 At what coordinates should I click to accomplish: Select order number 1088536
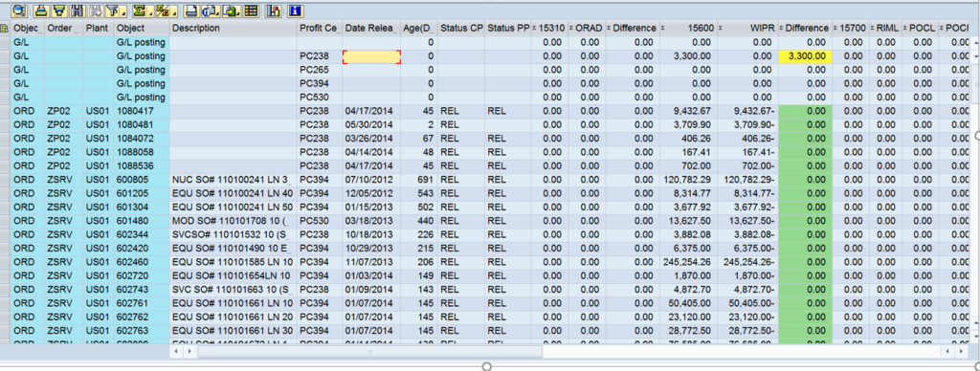(142, 166)
